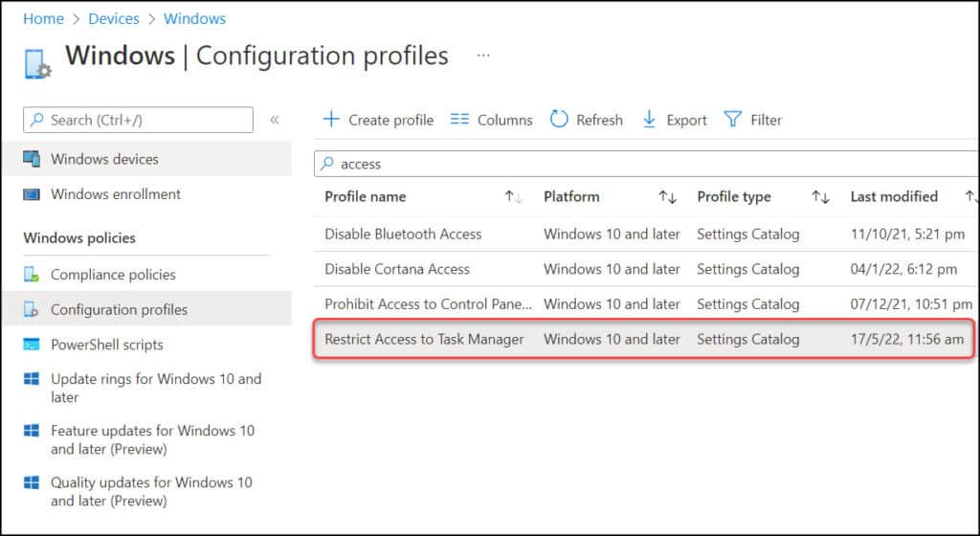
Task: Click the circular Refresh icon
Action: [559, 119]
